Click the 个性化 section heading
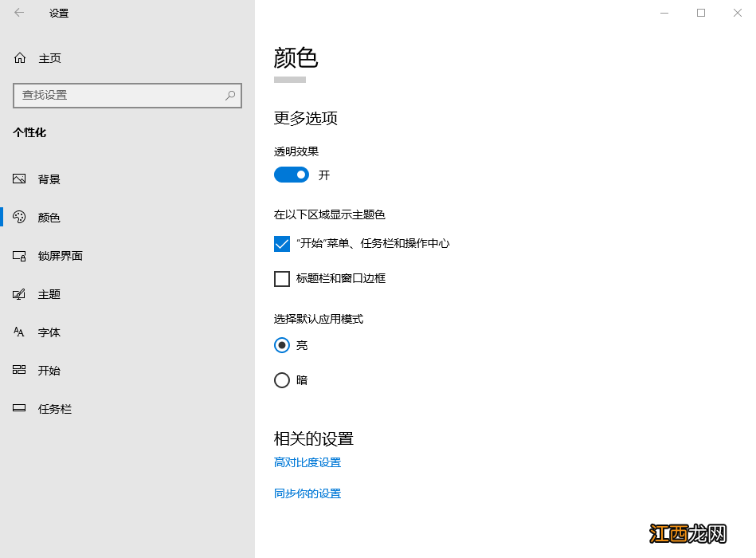756x558 pixels. click(29, 132)
